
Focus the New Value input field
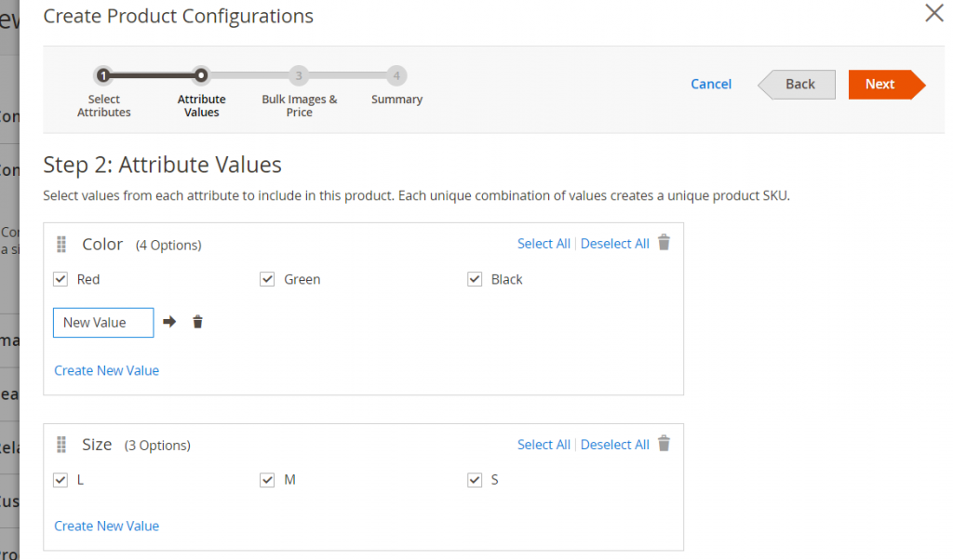point(102,322)
